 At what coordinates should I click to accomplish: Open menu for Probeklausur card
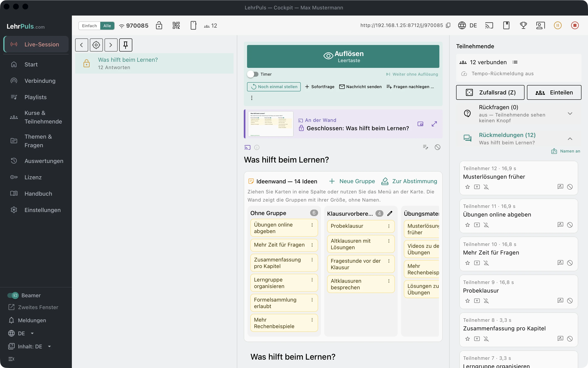389,226
